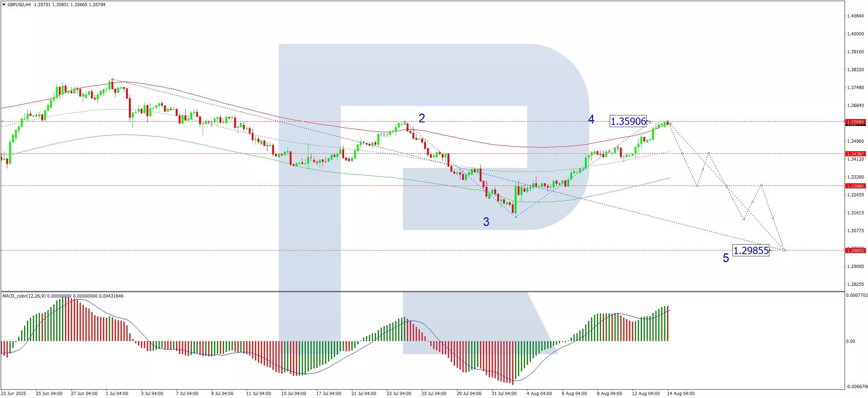
Task: Click the MACD_color(12,26,9) indicator label
Action: pyautogui.click(x=24, y=296)
